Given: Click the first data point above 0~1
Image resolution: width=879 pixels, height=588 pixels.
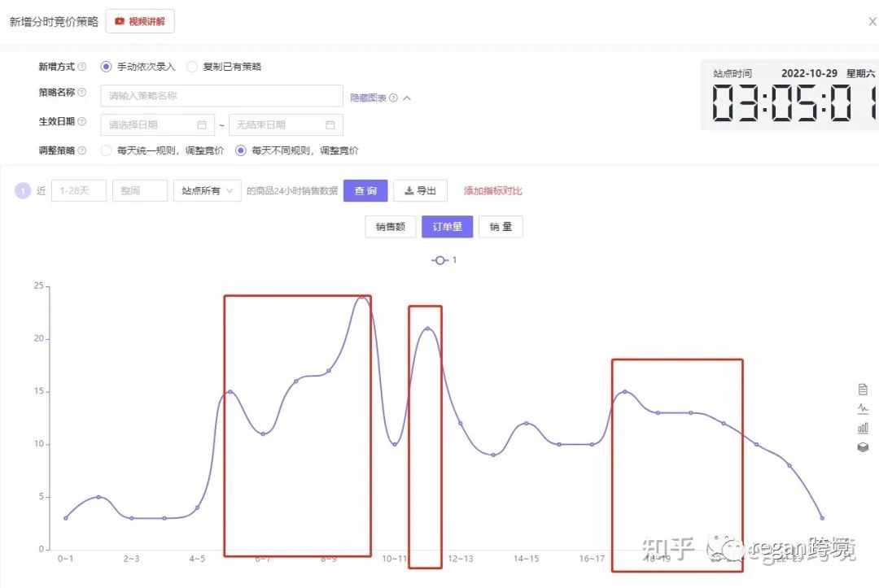Looking at the screenshot, I should click(x=66, y=518).
